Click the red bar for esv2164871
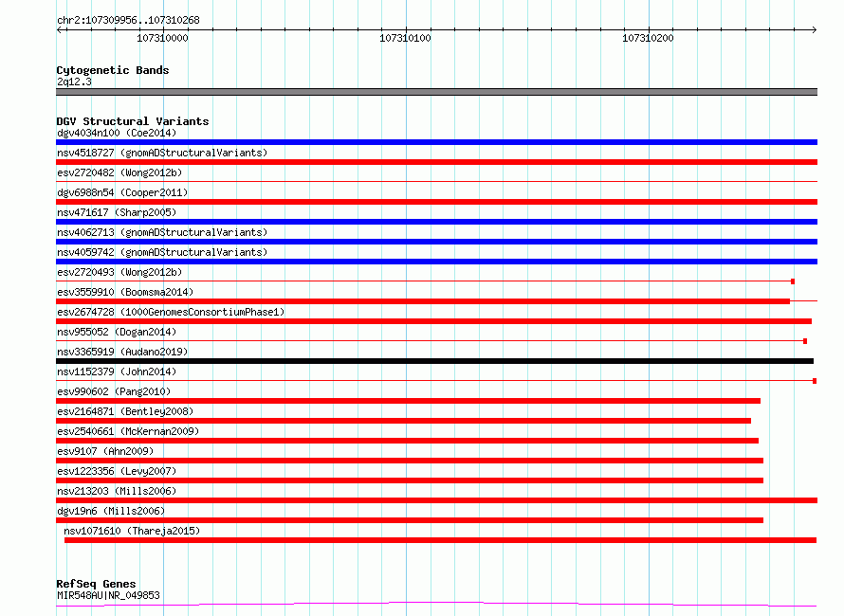844x616 pixels. [403, 421]
